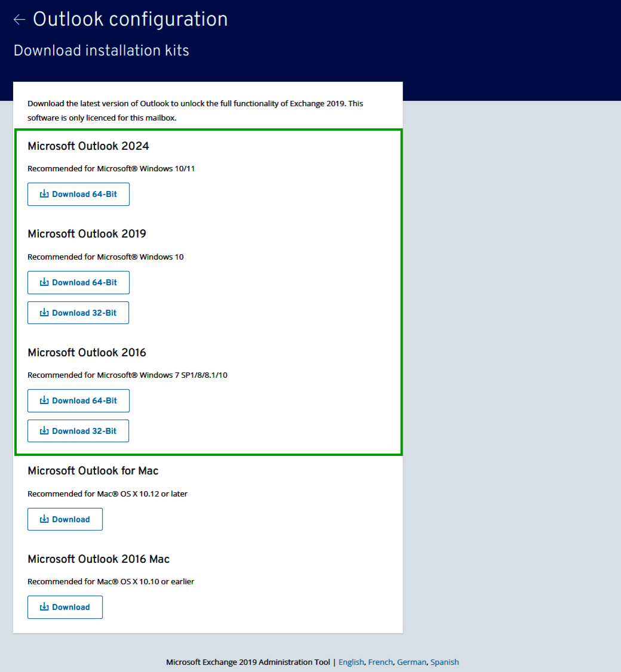Click the download icon on Outlook 2016 64-Bit button
This screenshot has height=672, width=621.
click(43, 400)
